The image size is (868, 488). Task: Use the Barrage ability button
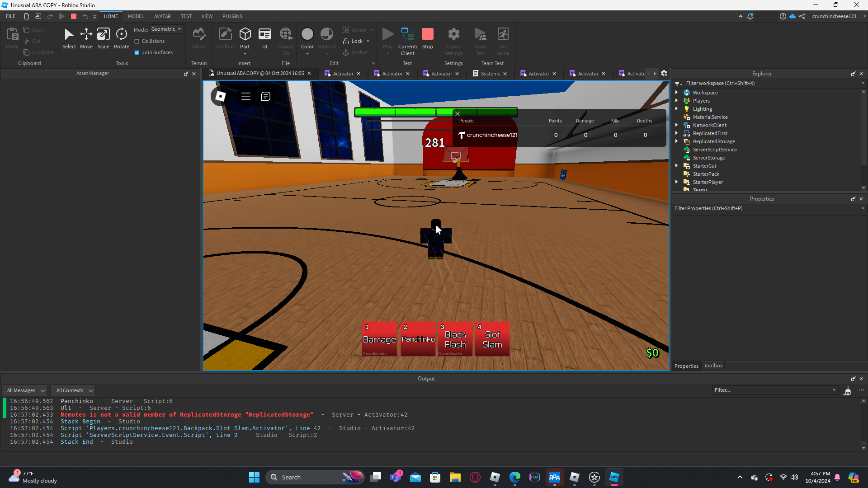(380, 339)
